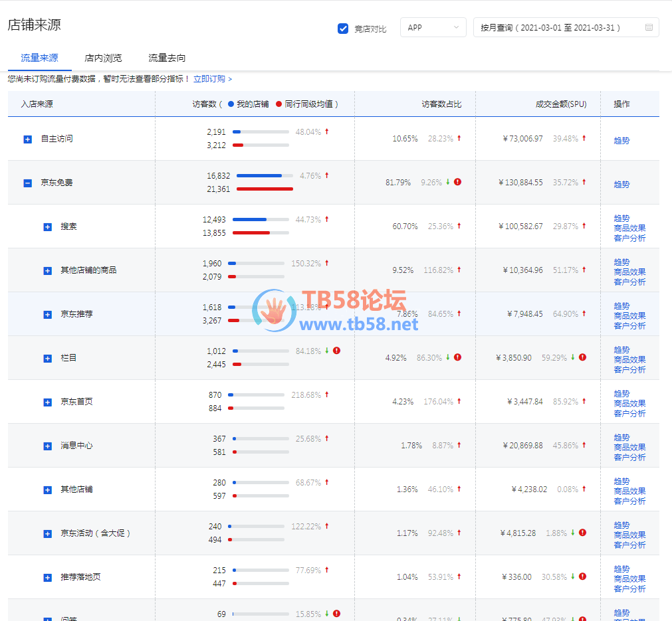Open the monthly date range picker

tap(566, 27)
